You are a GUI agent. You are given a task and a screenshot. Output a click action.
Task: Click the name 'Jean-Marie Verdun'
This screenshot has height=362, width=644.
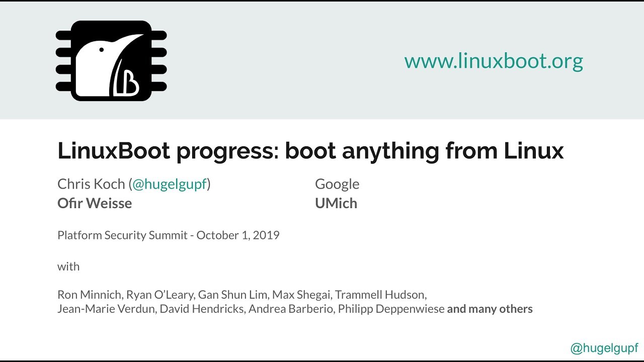coord(106,309)
